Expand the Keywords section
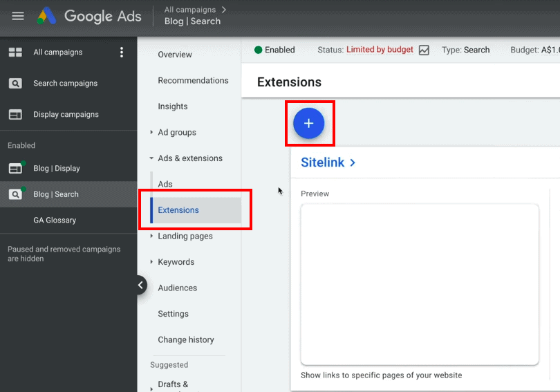 [151, 262]
